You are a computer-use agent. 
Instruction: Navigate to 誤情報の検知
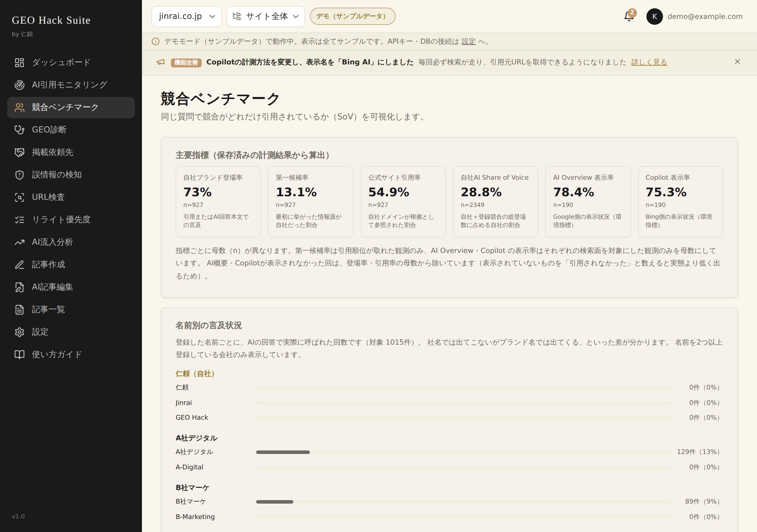(x=71, y=175)
